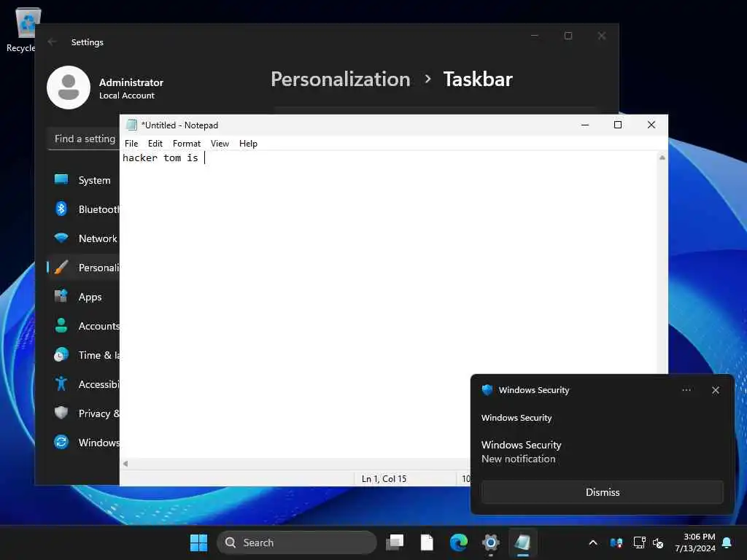The image size is (747, 560).
Task: Click the Apps icon in Settings sidebar
Action: tap(61, 296)
